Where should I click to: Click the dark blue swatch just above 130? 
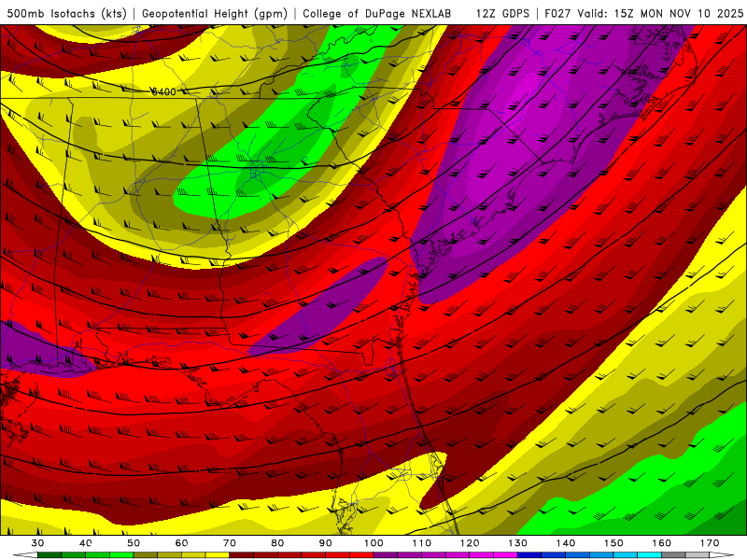[529, 554]
